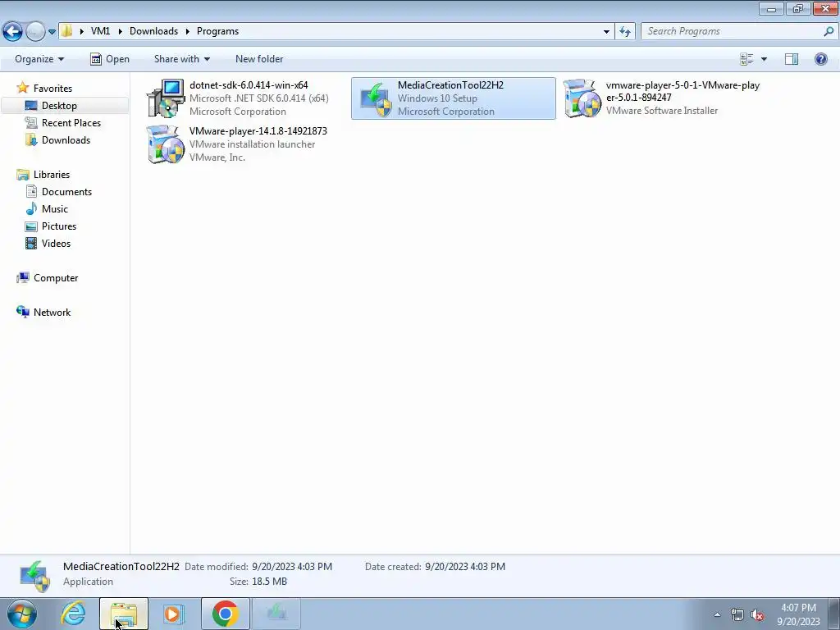This screenshot has width=840, height=630.
Task: Open Explorer help
Action: pos(820,59)
